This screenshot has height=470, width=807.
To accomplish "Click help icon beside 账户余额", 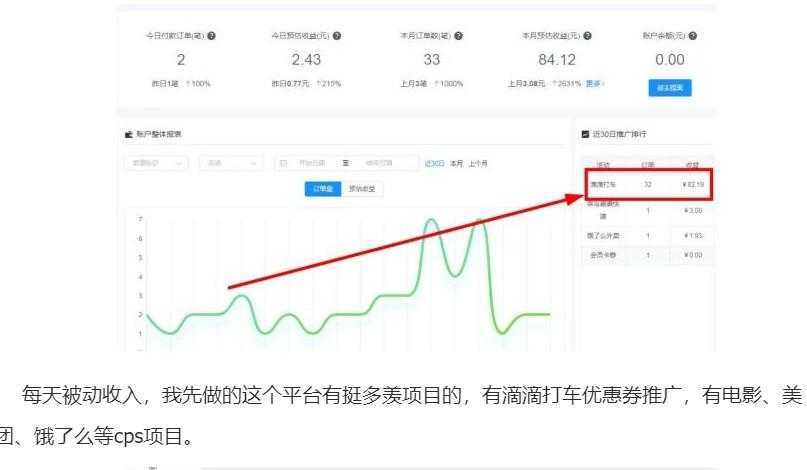I will coord(693,36).
